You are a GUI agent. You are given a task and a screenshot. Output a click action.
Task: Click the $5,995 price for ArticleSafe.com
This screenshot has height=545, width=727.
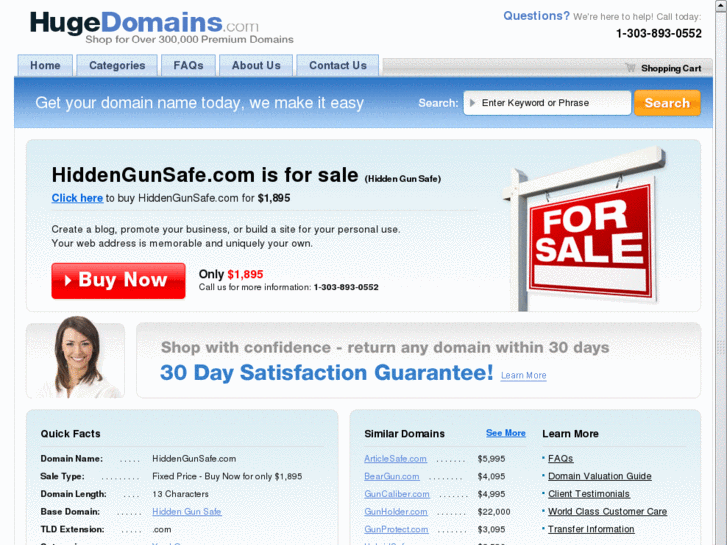coord(491,459)
